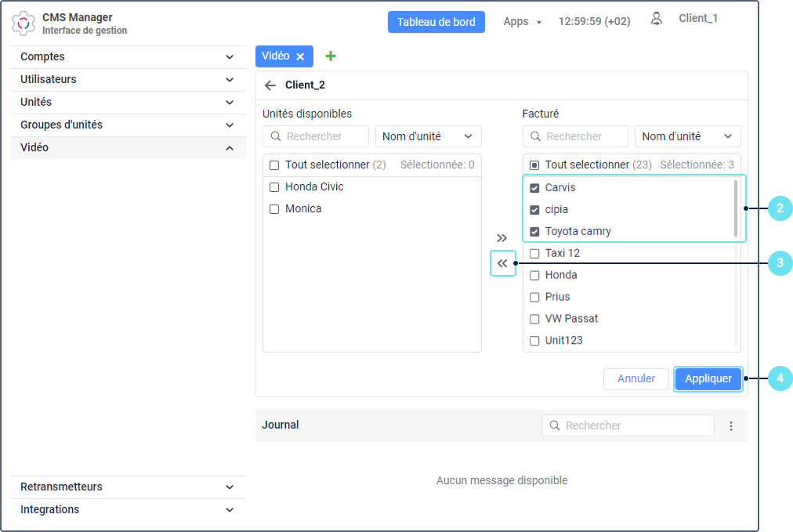Expand the Comptes sidebar section
793x532 pixels.
pyautogui.click(x=128, y=56)
